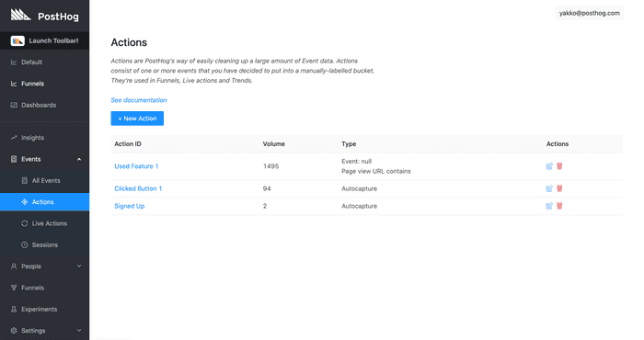Image resolution: width=644 pixels, height=340 pixels.
Task: Click the Default dashboard chart icon
Action: click(14, 62)
